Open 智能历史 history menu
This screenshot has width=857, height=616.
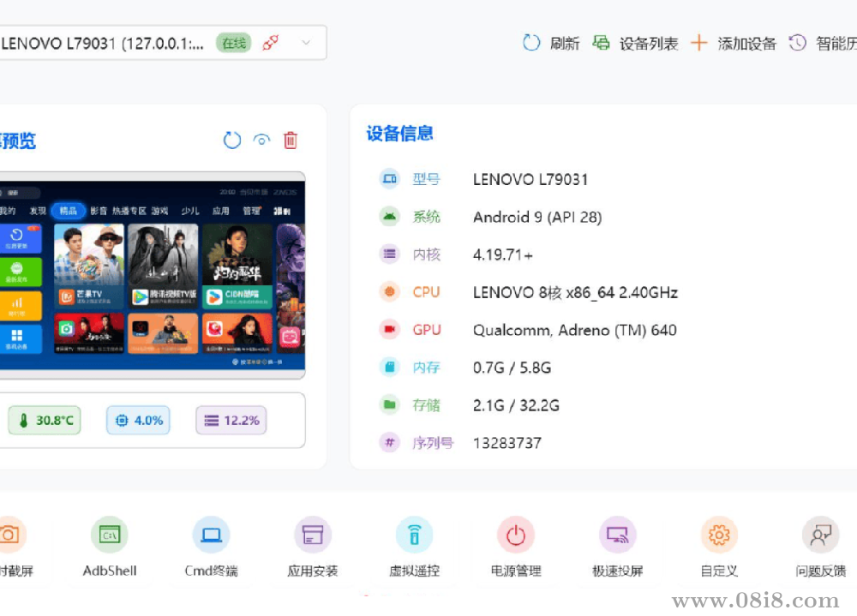pos(826,43)
